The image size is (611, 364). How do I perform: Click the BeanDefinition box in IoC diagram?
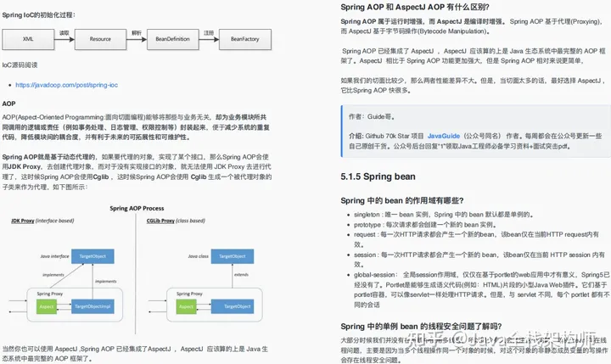pos(172,39)
